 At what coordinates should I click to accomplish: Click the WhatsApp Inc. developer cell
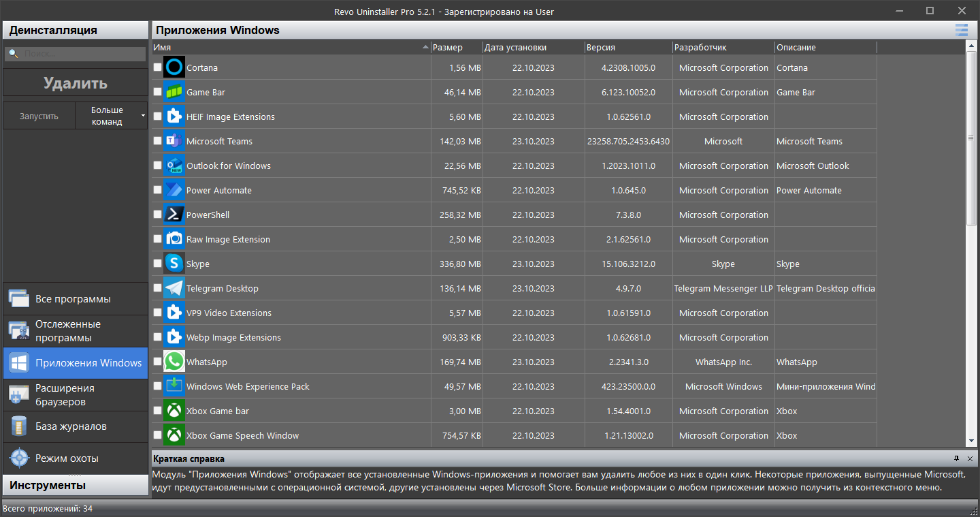tap(723, 362)
